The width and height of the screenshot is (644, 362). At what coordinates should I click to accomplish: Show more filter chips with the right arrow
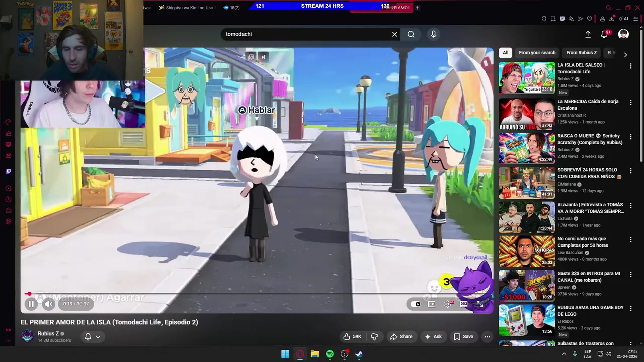click(625, 55)
